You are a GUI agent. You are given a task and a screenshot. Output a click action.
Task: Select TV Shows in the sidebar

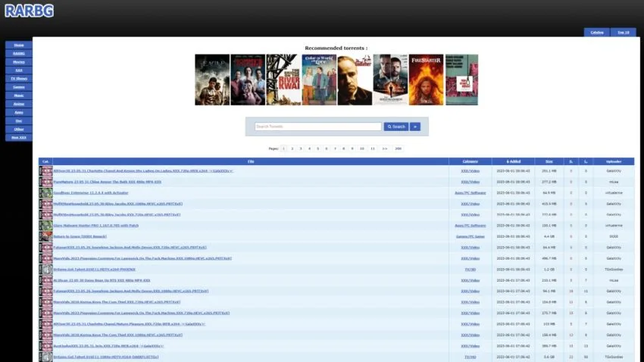(x=19, y=78)
